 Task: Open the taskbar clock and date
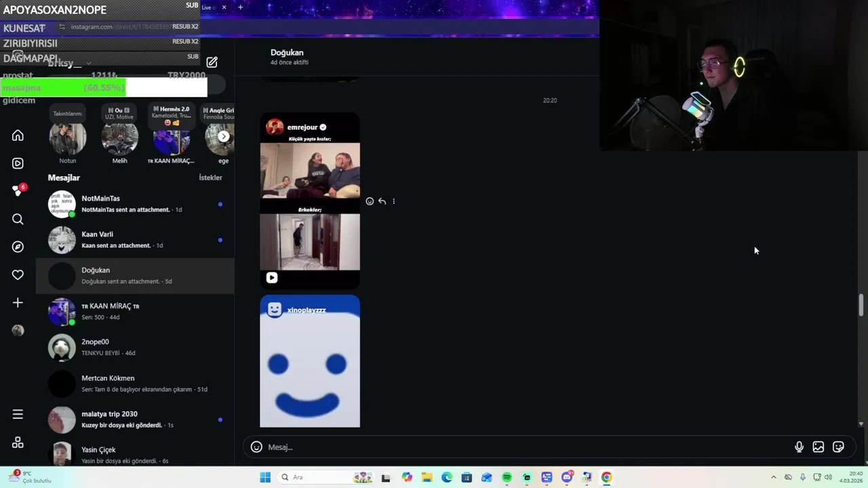click(x=851, y=477)
